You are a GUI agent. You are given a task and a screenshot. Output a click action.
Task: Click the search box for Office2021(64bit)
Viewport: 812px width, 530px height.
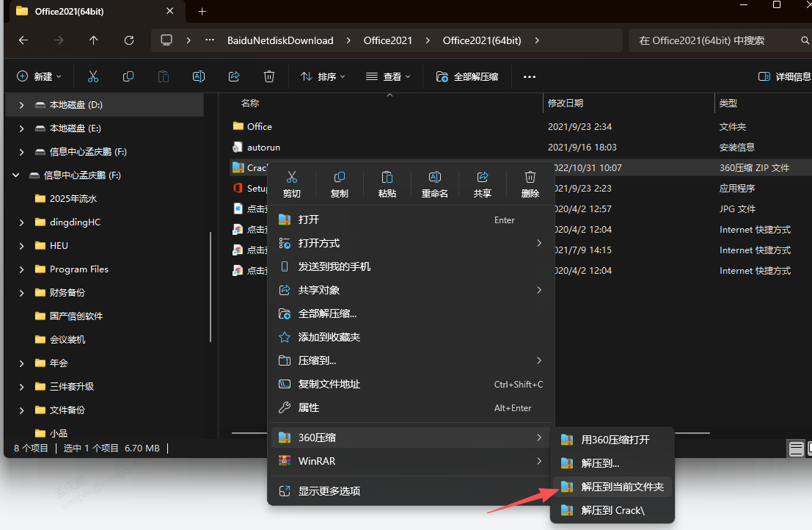pyautogui.click(x=715, y=40)
